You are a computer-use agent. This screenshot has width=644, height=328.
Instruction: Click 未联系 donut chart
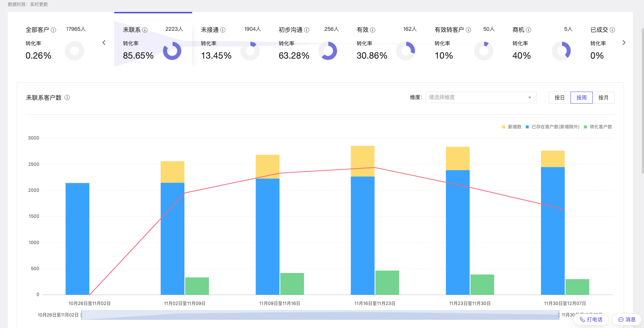(x=172, y=51)
